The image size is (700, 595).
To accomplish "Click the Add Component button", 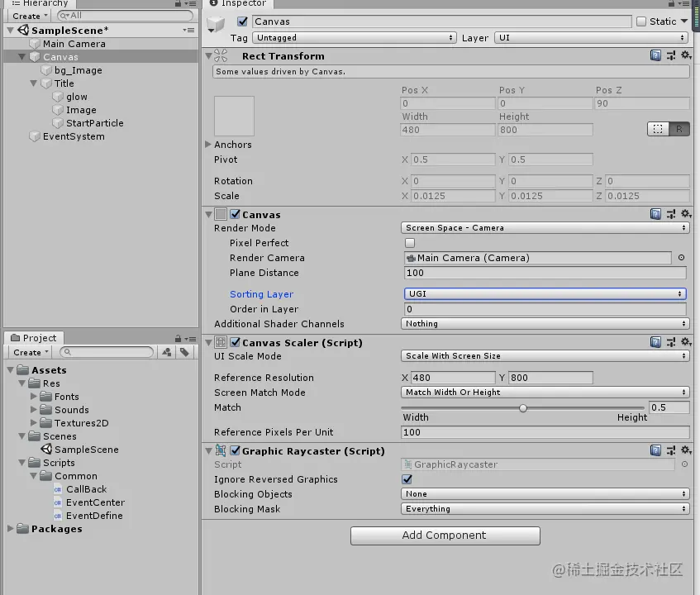I will pos(445,535).
